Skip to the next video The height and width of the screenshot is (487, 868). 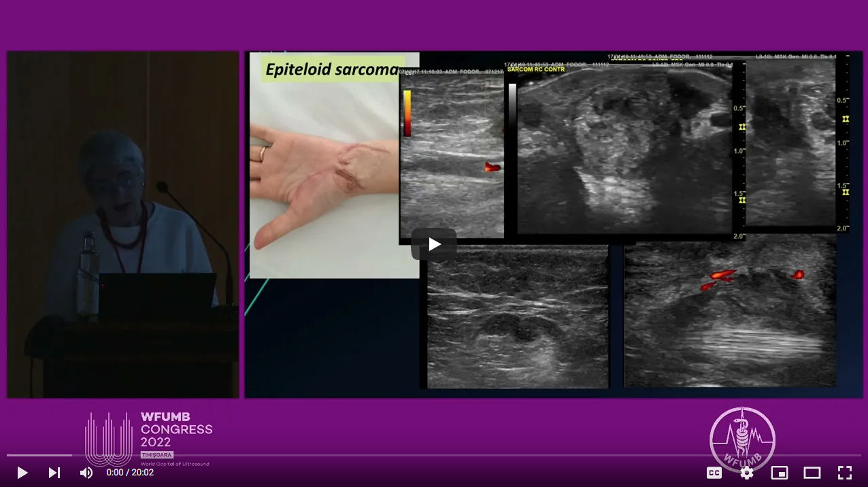point(54,473)
